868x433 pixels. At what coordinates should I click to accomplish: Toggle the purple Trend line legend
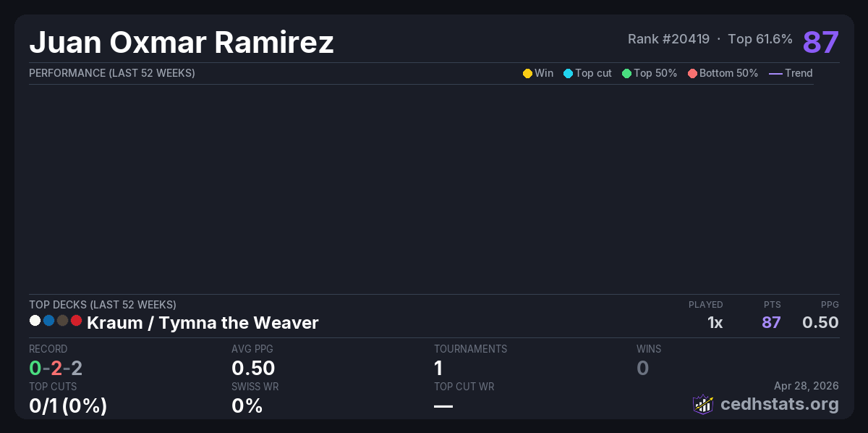[x=775, y=73]
